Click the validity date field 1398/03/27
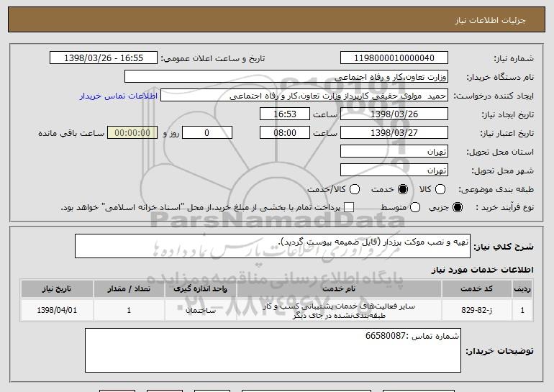554x392 pixels. click(394, 133)
